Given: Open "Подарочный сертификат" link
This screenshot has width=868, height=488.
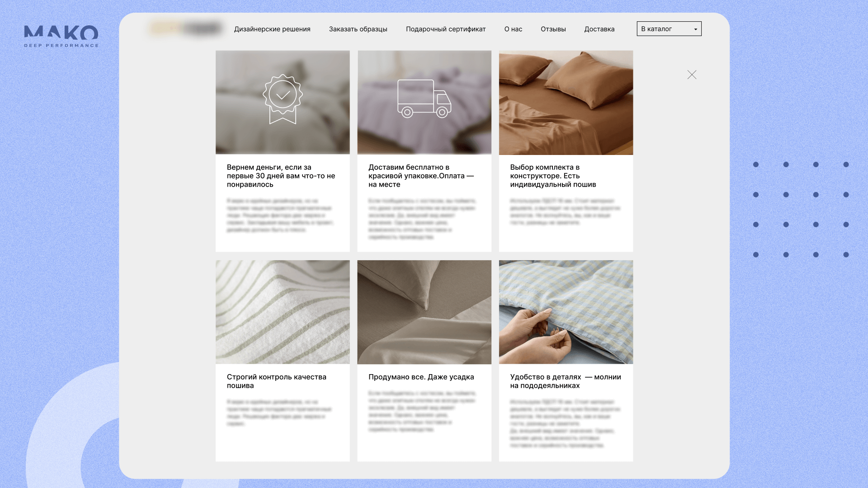Looking at the screenshot, I should tap(446, 29).
